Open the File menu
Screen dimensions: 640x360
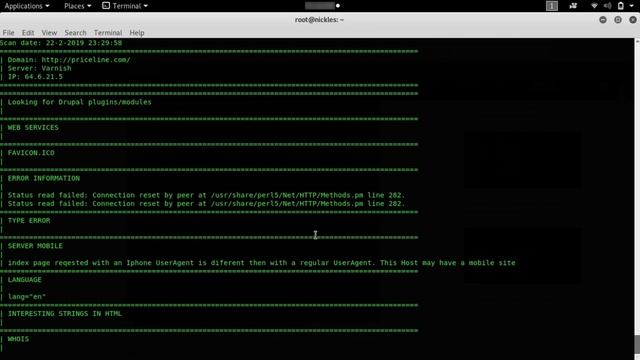click(8, 33)
